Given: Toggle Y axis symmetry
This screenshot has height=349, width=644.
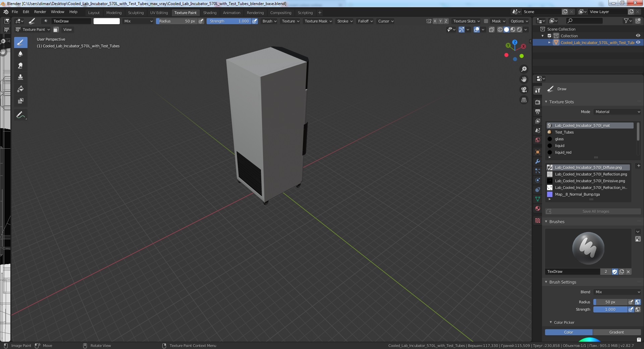Looking at the screenshot, I should 440,21.
